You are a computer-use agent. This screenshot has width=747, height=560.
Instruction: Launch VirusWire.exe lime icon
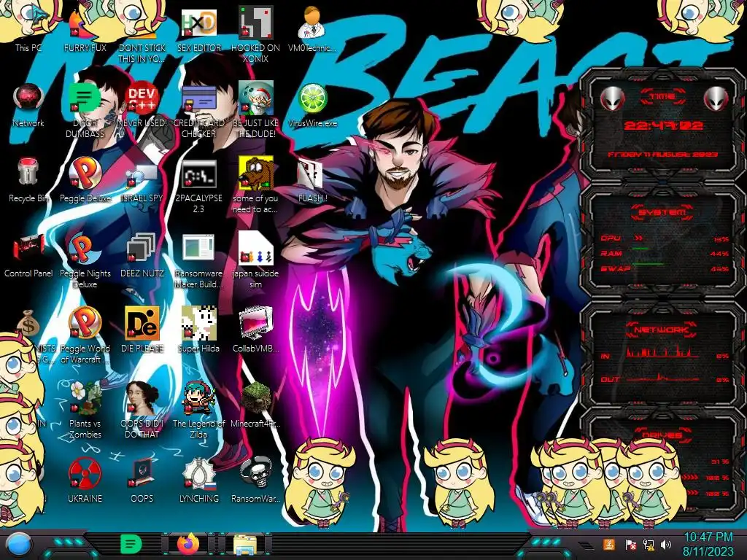click(312, 105)
